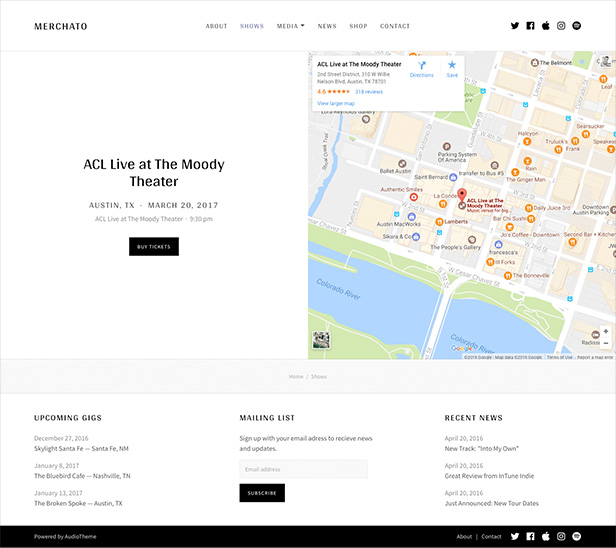
Task: Open the 318 reviews link
Action: 369,92
